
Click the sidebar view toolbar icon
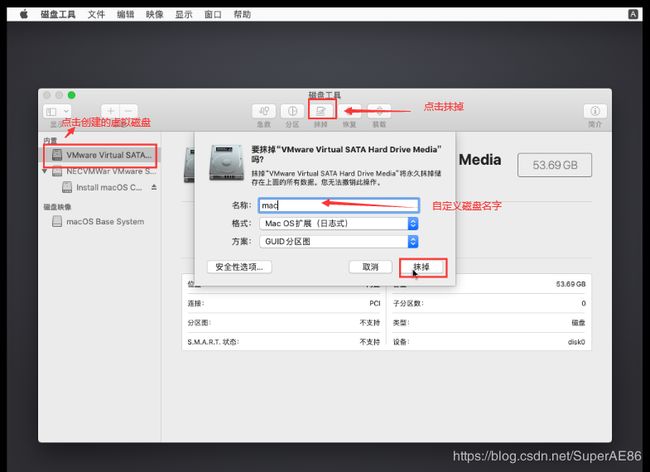click(x=51, y=111)
